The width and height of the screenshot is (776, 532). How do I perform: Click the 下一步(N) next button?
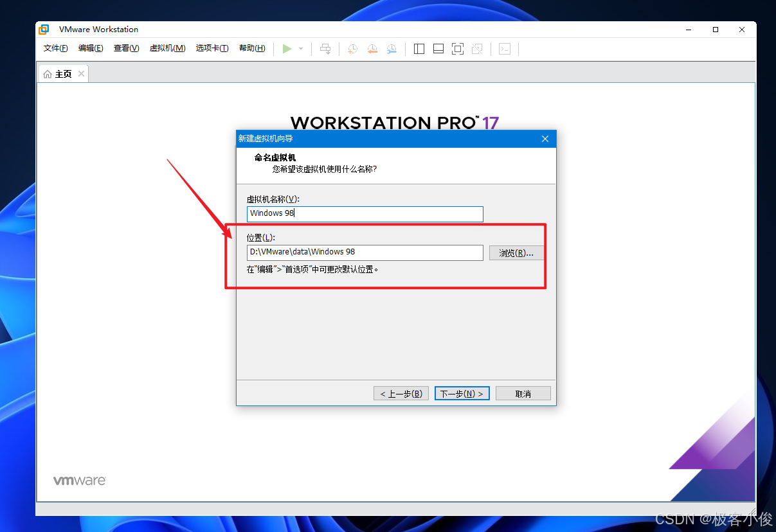(x=462, y=393)
